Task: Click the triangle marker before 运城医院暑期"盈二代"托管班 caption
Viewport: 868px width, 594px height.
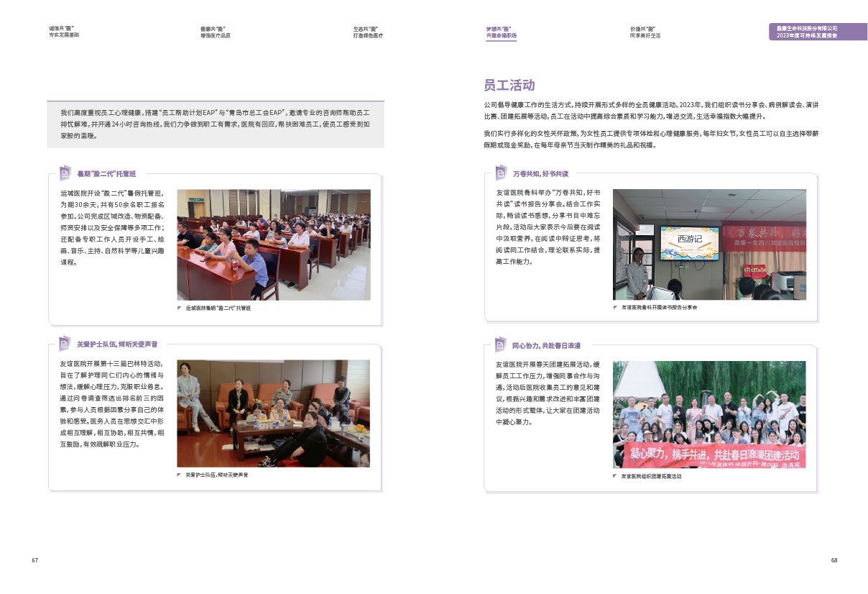Action: [x=180, y=308]
